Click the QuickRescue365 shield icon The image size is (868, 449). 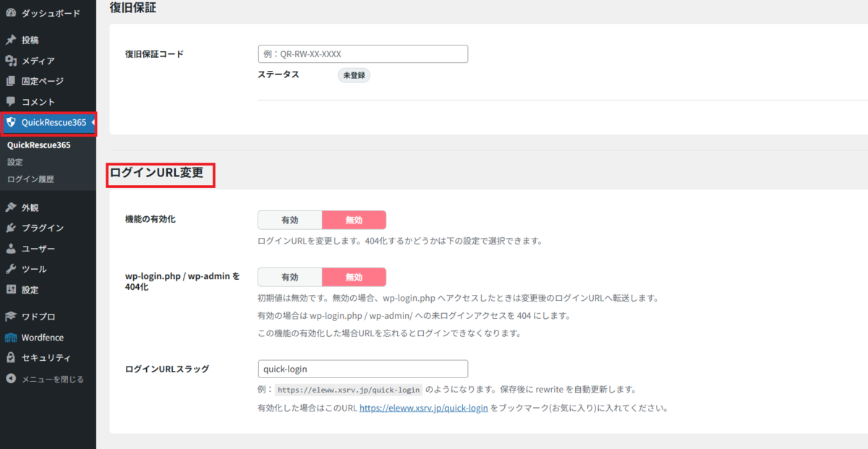tap(11, 123)
